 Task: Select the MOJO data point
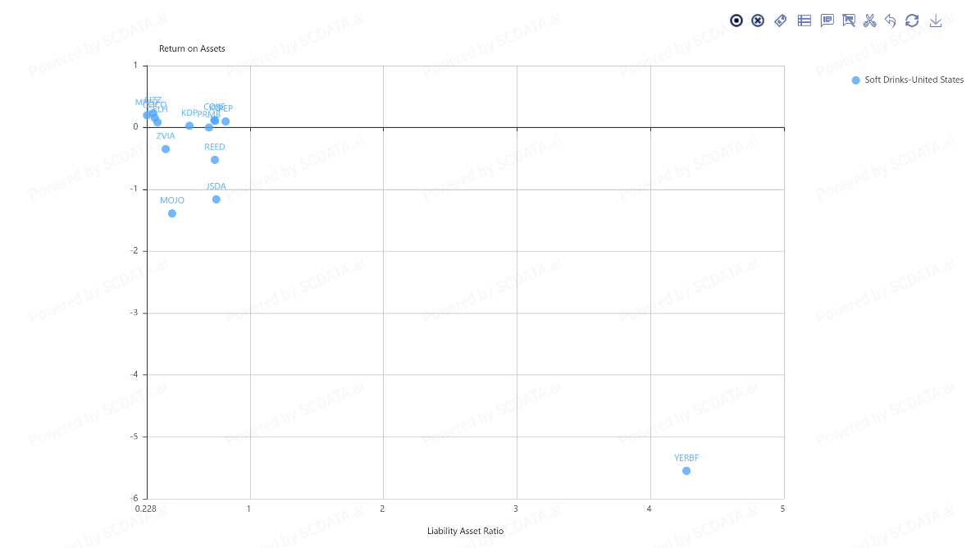[x=172, y=213]
